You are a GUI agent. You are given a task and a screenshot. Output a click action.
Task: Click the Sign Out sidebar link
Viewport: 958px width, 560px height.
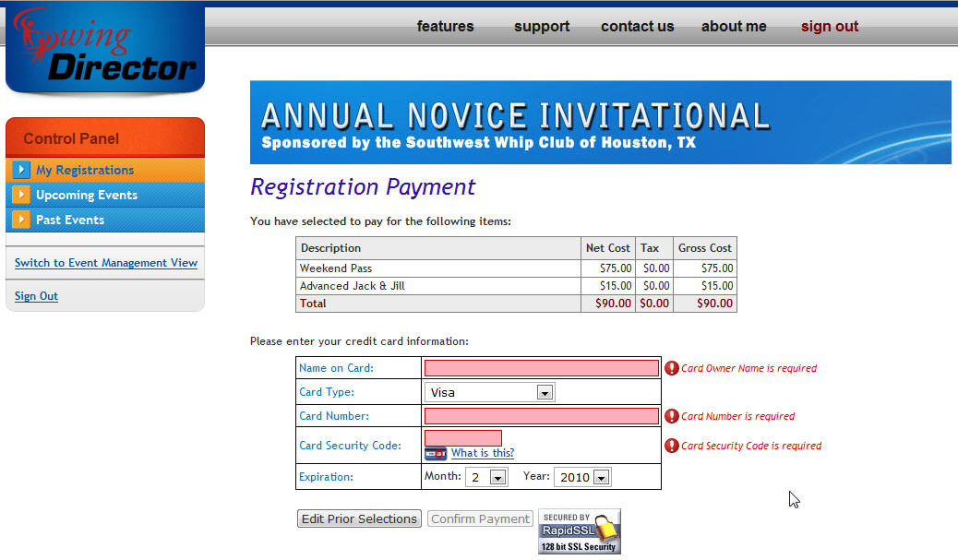pyautogui.click(x=36, y=295)
